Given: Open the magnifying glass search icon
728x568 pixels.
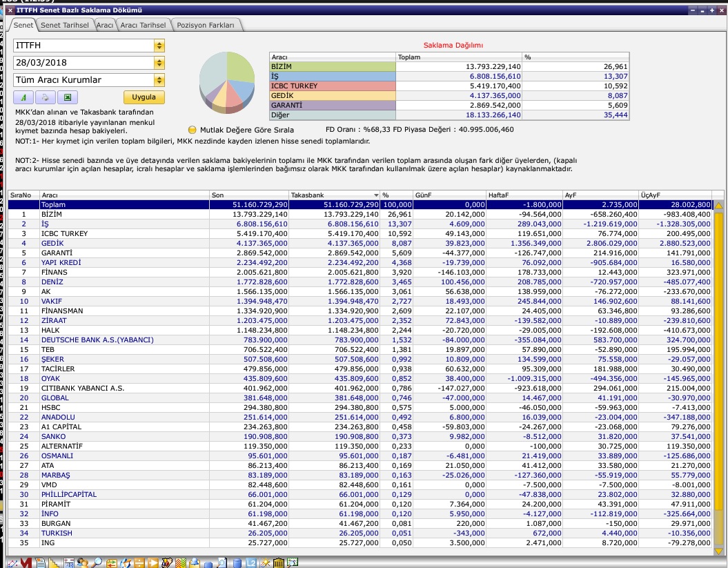Looking at the screenshot, I should tap(97, 563).
